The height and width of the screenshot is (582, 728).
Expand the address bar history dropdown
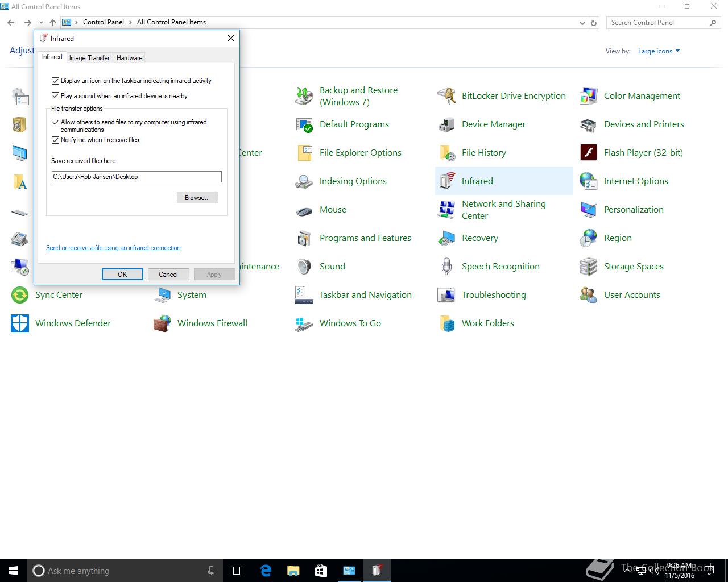coord(582,23)
